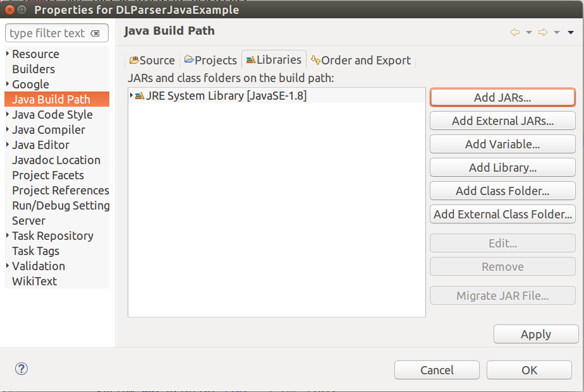Click the JRE System Library icon
The image size is (584, 392).
click(140, 95)
